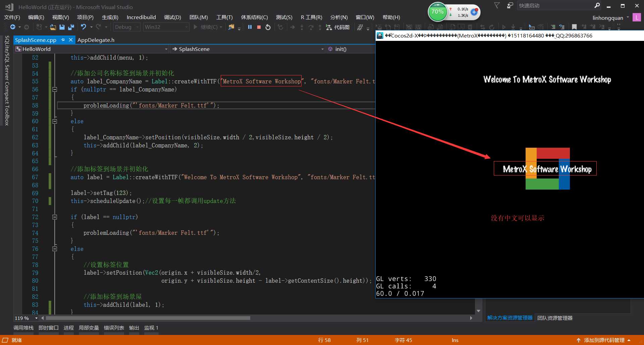Click the editor vertical scroll down arrow
Screen dimensions: 644x345
(479, 311)
